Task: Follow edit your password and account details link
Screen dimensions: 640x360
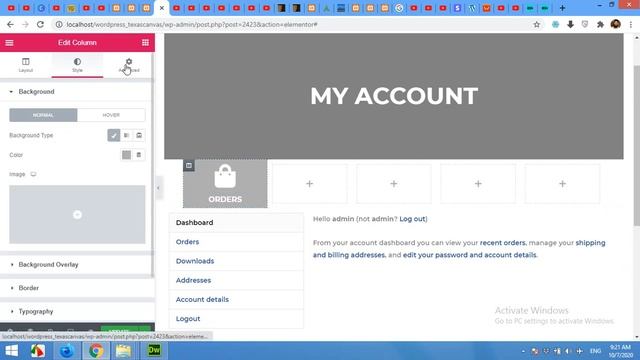Action: point(469,255)
